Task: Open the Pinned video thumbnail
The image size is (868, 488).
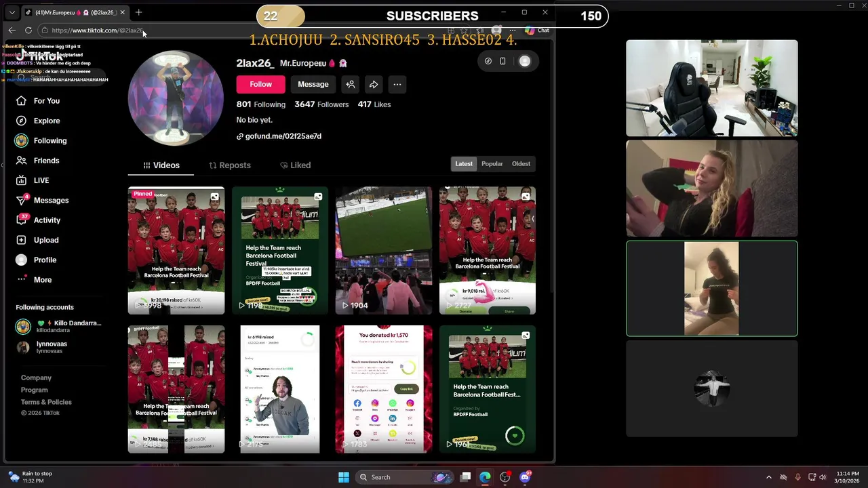Action: (176, 251)
